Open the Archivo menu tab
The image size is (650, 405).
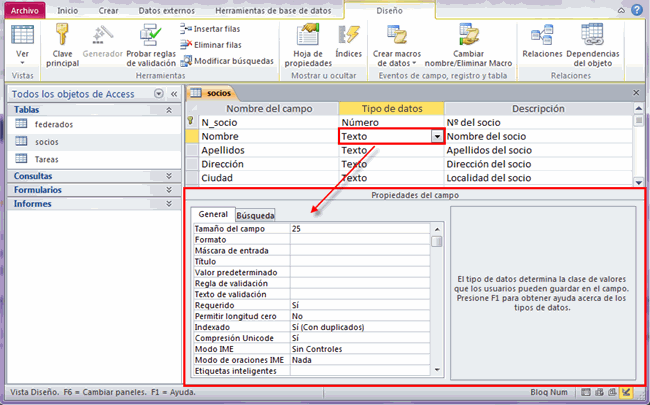point(23,10)
